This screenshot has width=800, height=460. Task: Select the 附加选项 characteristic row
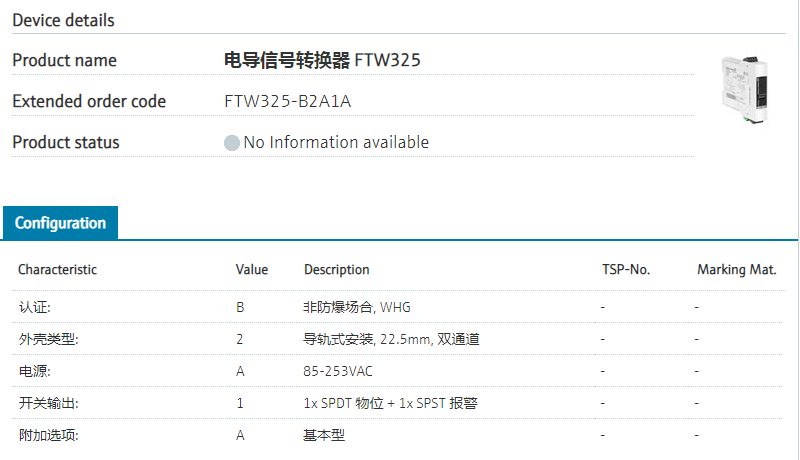[48, 435]
